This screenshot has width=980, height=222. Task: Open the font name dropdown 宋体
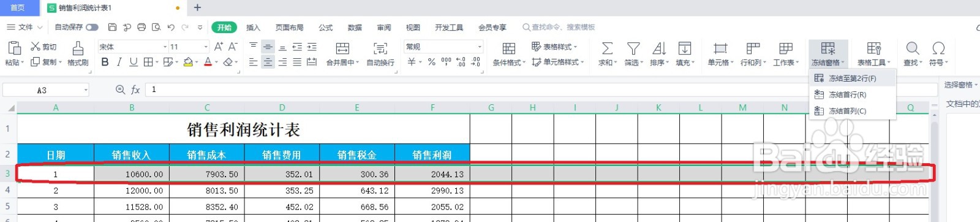[165, 47]
